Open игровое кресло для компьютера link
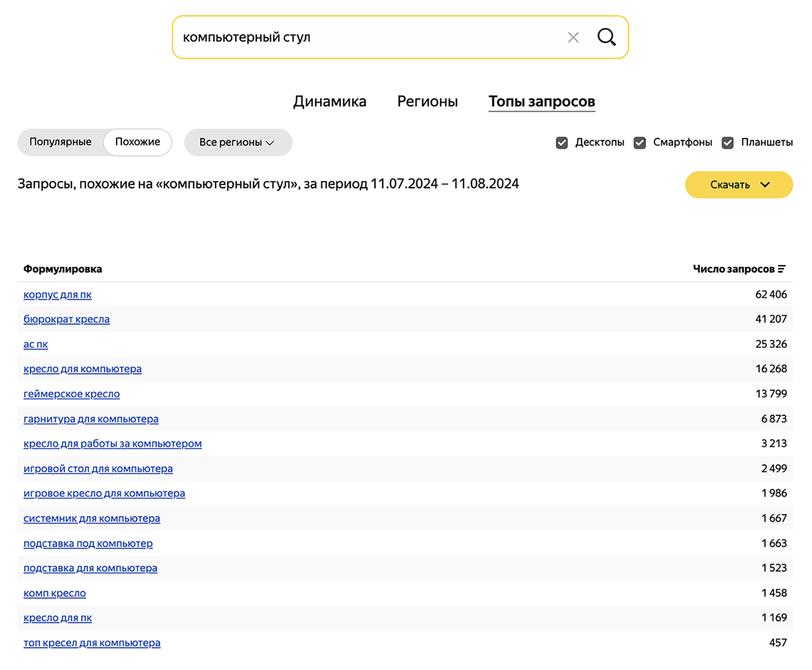 104,493
